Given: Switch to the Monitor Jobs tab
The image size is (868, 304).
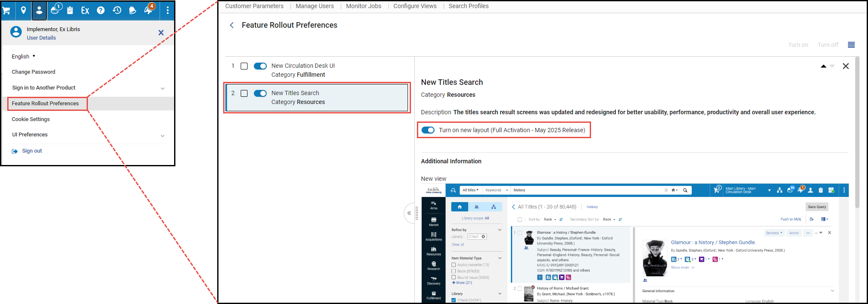Looking at the screenshot, I should coord(364,6).
